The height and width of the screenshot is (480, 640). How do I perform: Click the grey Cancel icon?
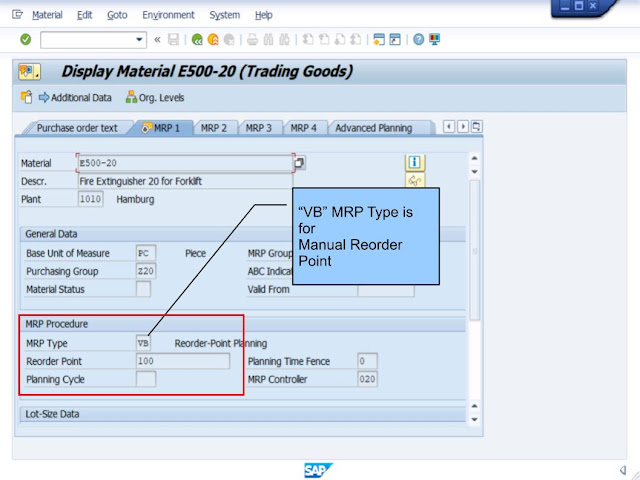coord(229,40)
